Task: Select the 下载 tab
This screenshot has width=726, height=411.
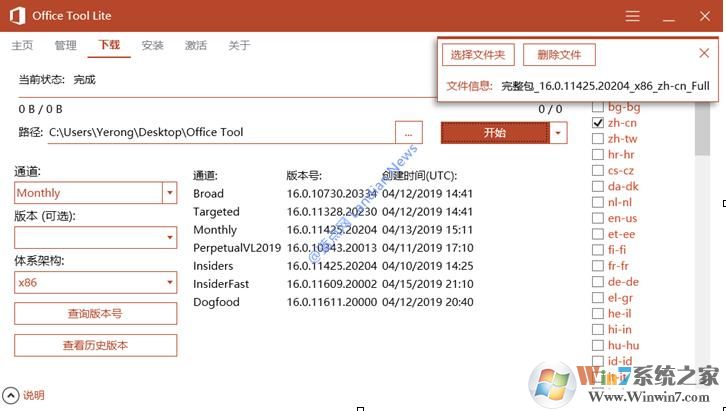Action: coord(109,45)
